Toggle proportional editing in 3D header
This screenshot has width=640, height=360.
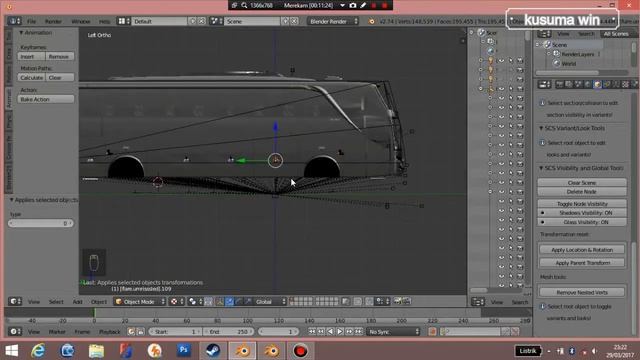[358, 302]
